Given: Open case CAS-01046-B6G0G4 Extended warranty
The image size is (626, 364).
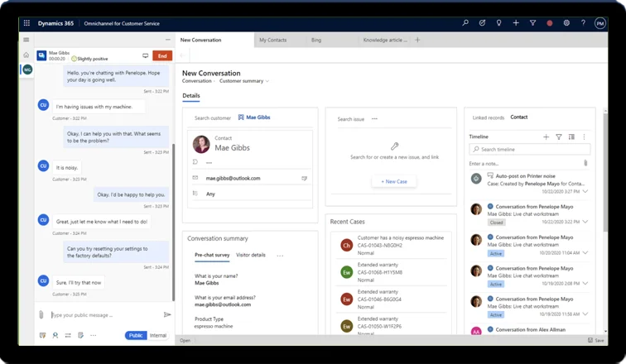Looking at the screenshot, I should (x=392, y=299).
